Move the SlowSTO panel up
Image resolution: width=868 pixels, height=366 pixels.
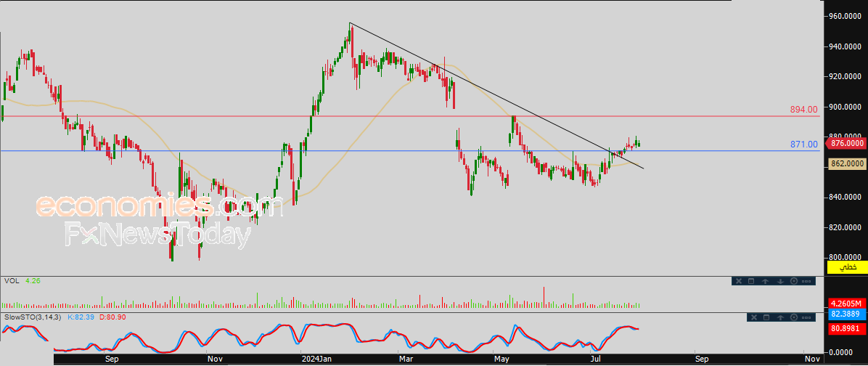[779, 317]
